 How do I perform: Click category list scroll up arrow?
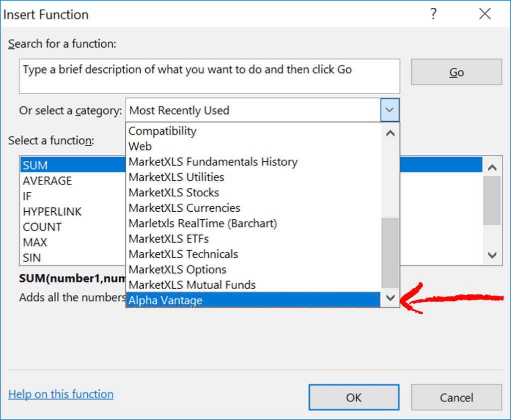tap(390, 133)
